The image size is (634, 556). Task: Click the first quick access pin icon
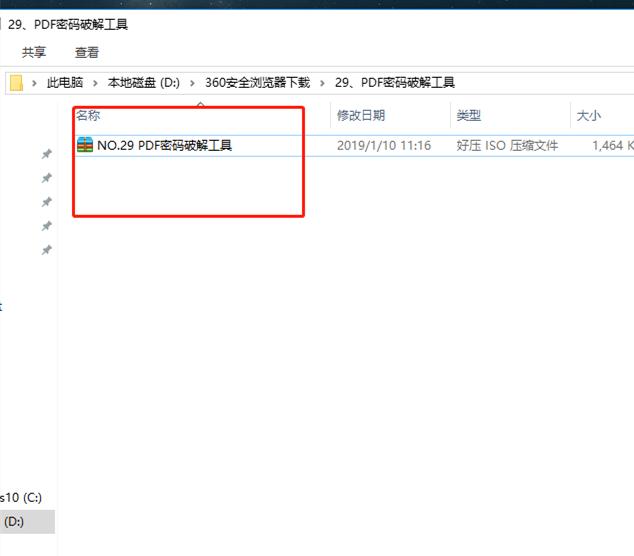coord(47,154)
